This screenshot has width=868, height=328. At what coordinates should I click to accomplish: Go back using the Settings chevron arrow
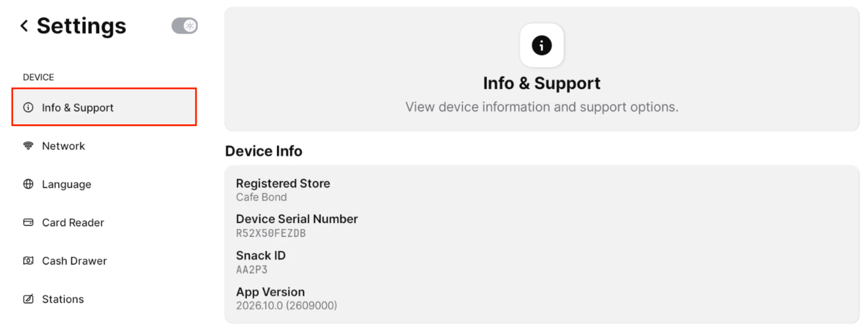(x=25, y=26)
